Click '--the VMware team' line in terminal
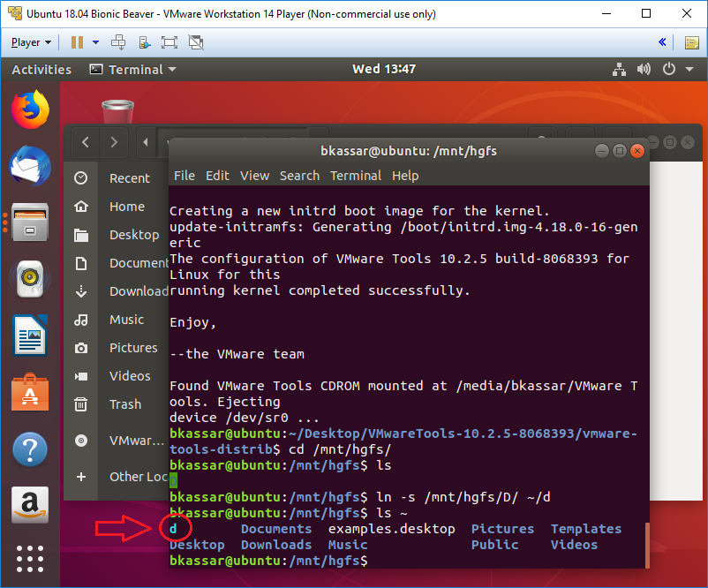This screenshot has height=588, width=708. point(237,354)
